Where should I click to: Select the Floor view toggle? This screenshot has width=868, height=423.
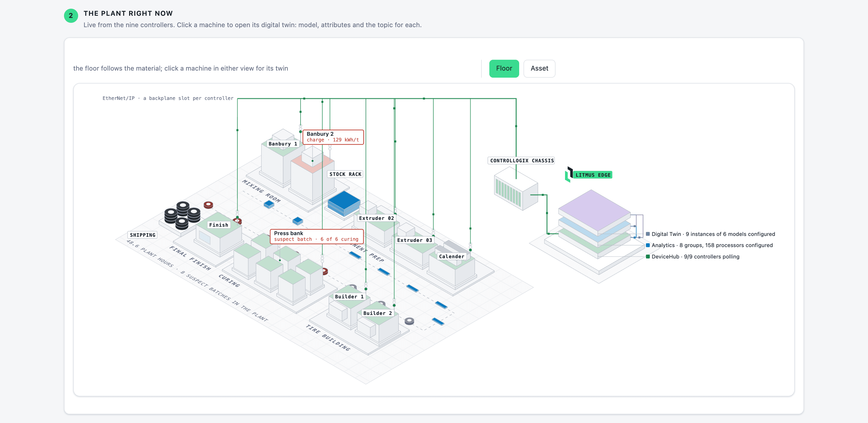(504, 68)
